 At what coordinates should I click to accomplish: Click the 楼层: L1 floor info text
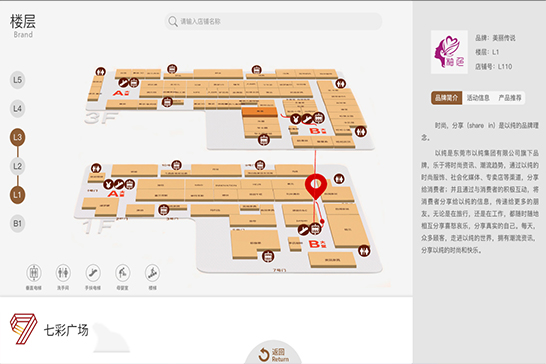coord(487,52)
